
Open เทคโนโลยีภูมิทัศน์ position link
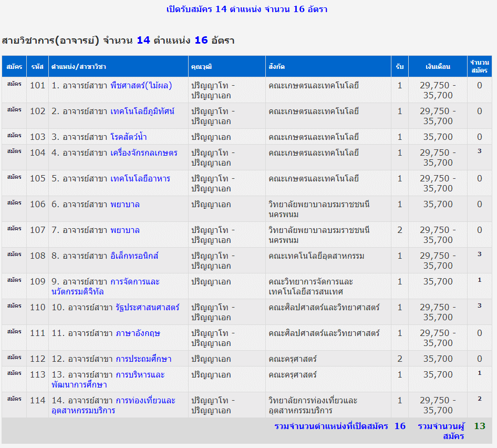[x=142, y=111]
